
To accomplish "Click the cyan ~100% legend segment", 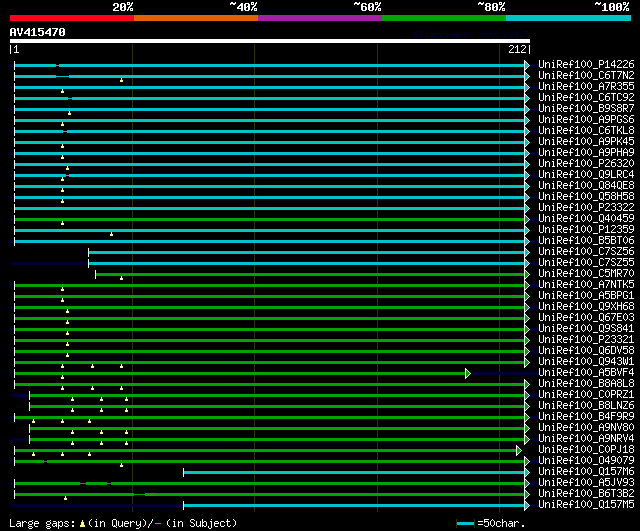I will point(569,18).
